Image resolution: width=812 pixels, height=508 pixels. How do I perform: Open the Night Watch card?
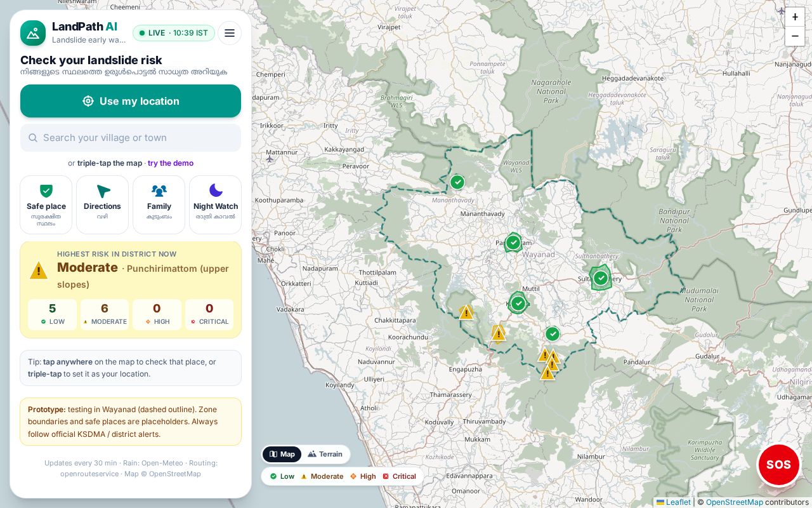[216, 204]
